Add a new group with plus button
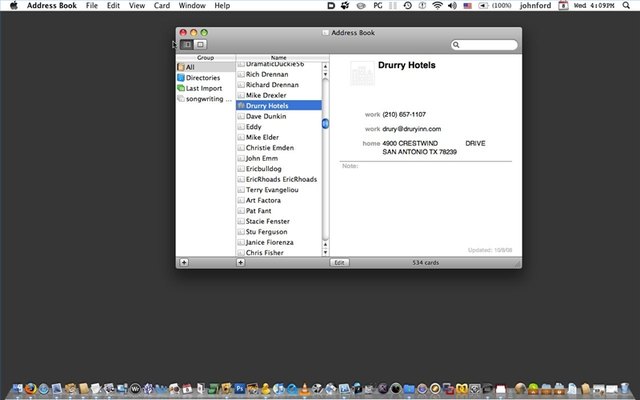This screenshot has height=400, width=640. pos(184,262)
